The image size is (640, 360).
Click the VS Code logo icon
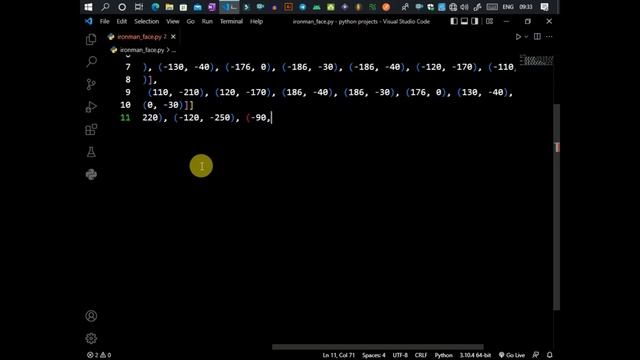pyautogui.click(x=89, y=21)
